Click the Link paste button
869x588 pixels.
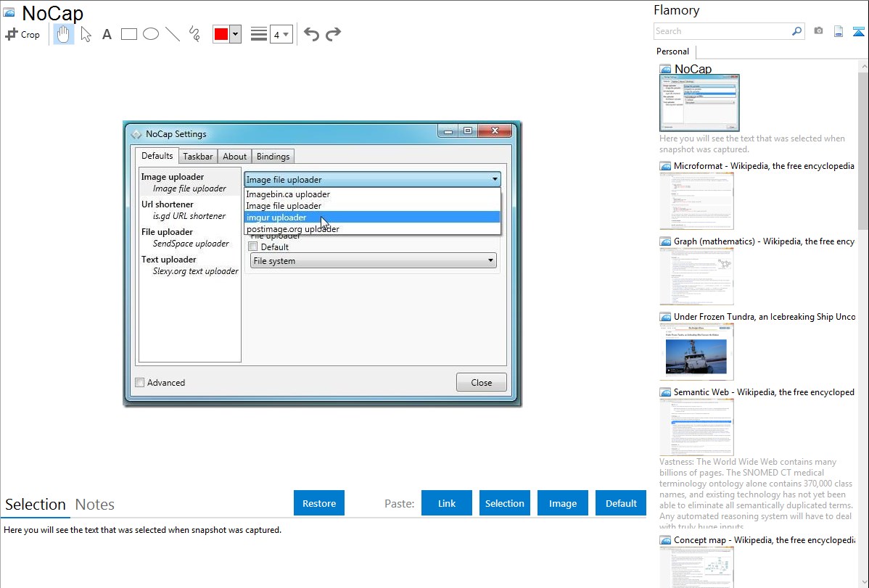[x=447, y=503]
